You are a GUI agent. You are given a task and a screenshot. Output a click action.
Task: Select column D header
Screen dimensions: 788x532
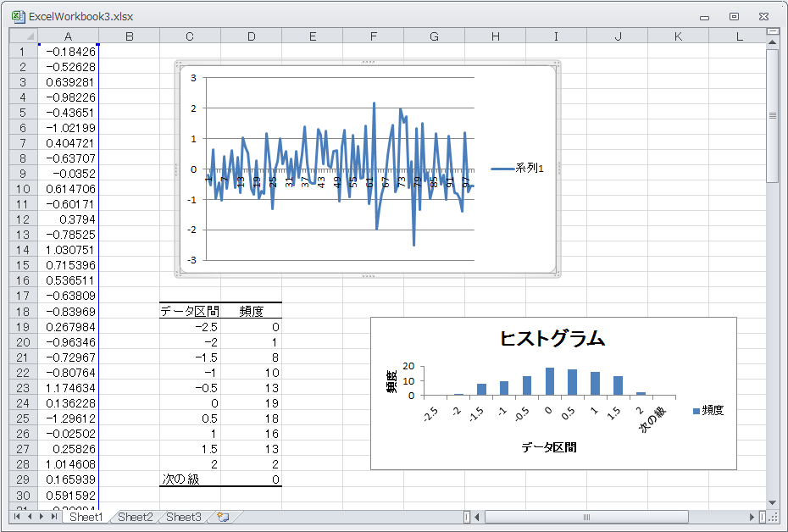251,36
